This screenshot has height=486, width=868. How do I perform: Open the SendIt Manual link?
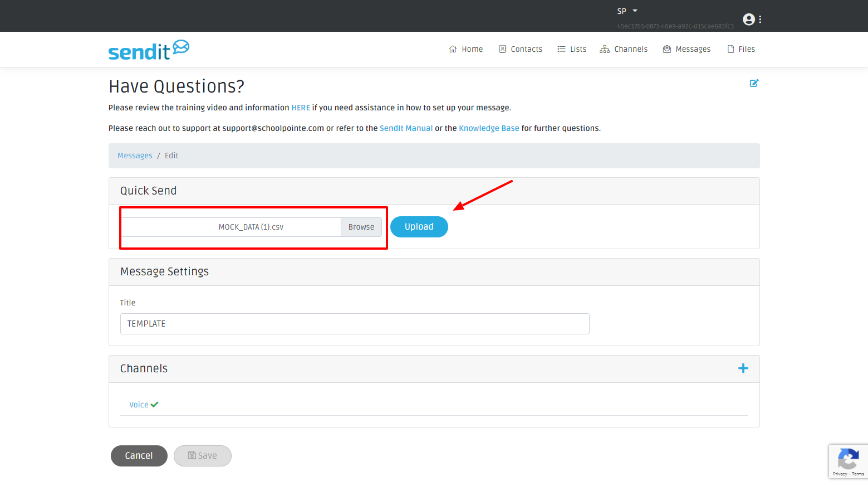[406, 128]
